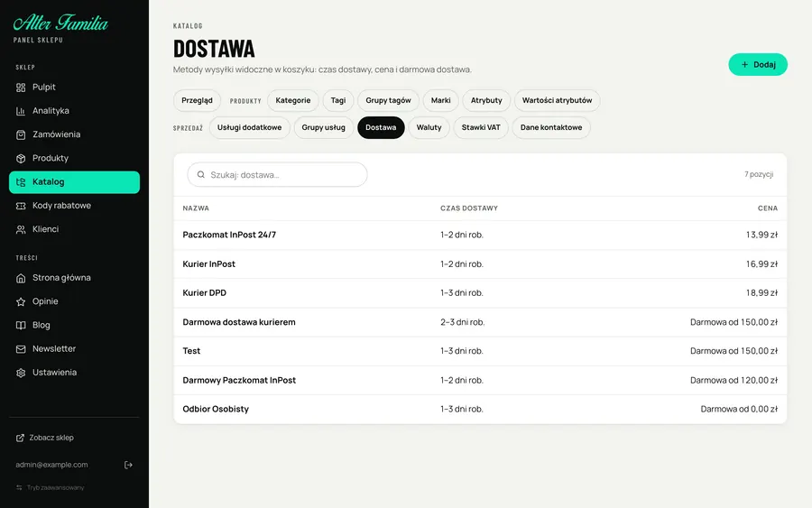Click the Strona główna home icon
The height and width of the screenshot is (508, 812).
[x=21, y=278]
